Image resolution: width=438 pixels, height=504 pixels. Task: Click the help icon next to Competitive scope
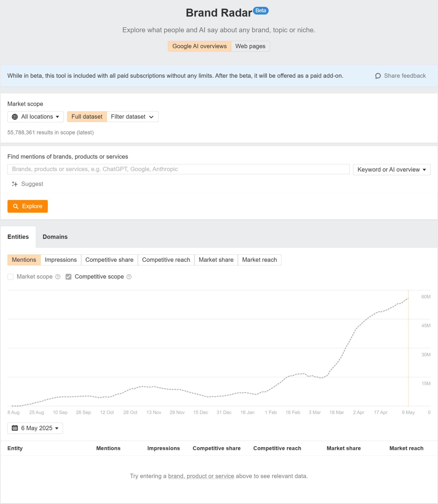pos(129,277)
